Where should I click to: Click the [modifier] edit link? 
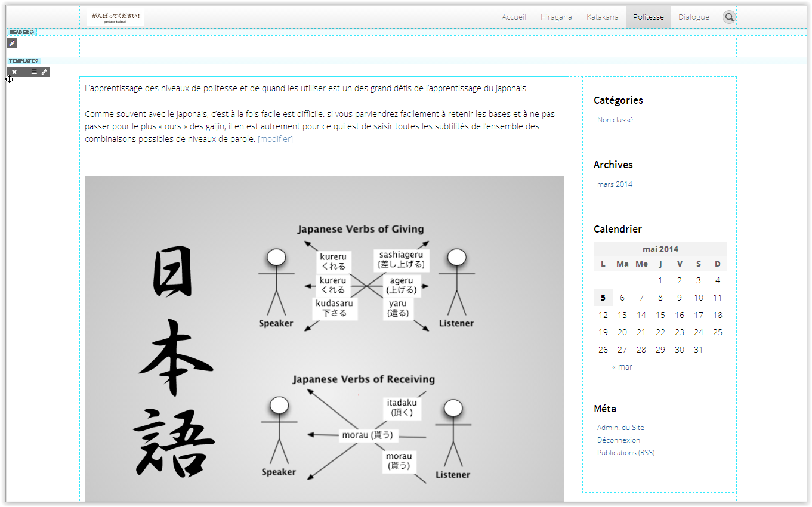click(x=275, y=139)
